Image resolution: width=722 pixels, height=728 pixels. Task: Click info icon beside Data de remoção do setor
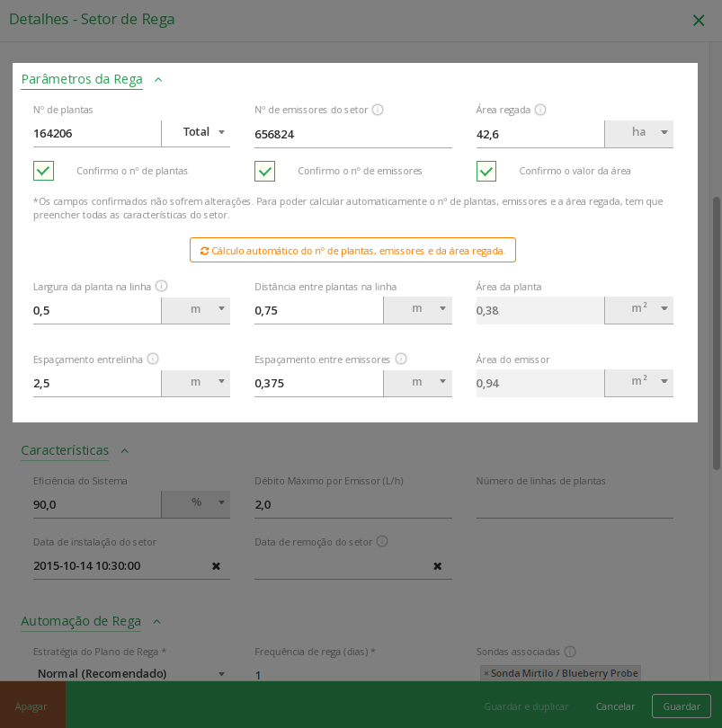(382, 541)
